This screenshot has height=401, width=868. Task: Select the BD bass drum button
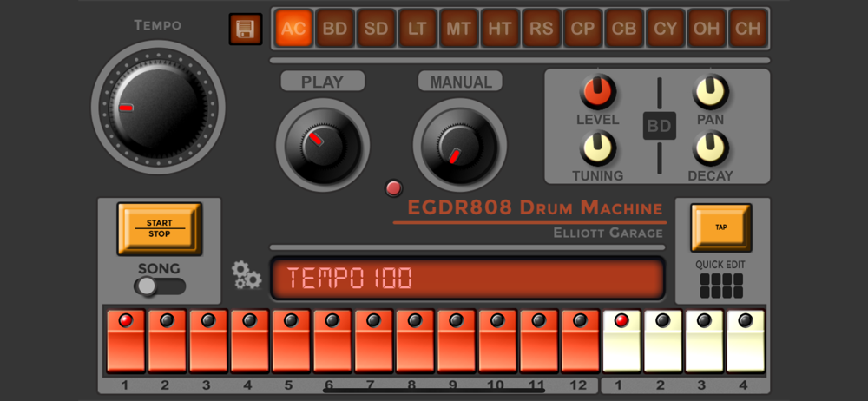point(335,29)
